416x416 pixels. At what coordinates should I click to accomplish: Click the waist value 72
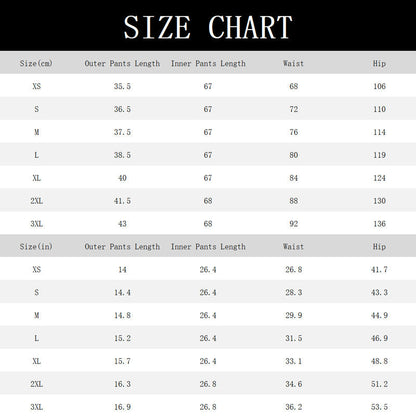pyautogui.click(x=294, y=109)
